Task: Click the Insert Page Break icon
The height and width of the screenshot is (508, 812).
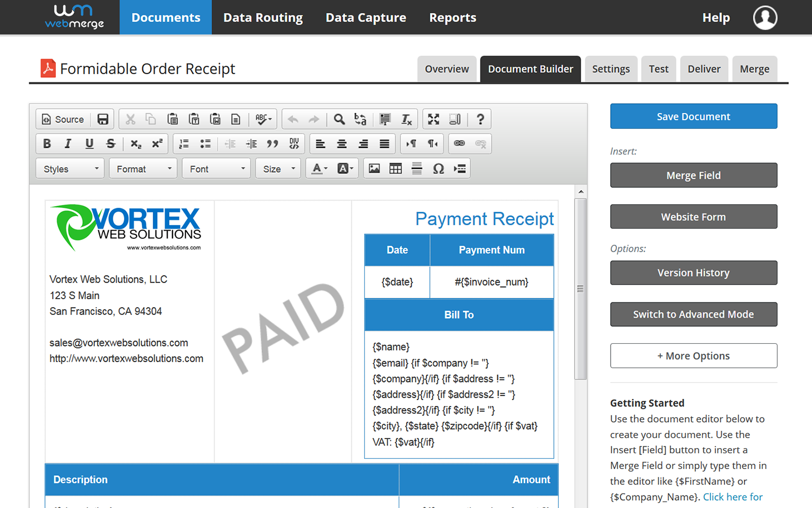Action: pos(460,169)
